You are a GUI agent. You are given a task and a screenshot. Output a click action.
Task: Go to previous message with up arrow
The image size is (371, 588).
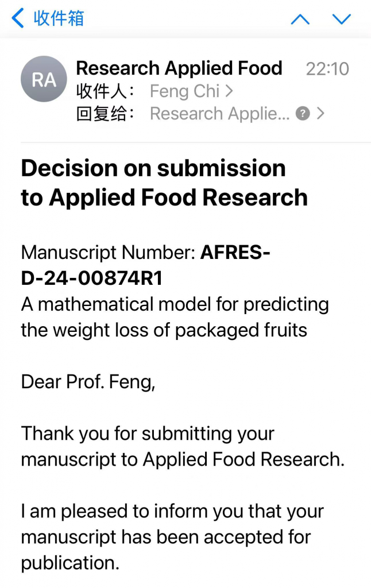pyautogui.click(x=300, y=19)
